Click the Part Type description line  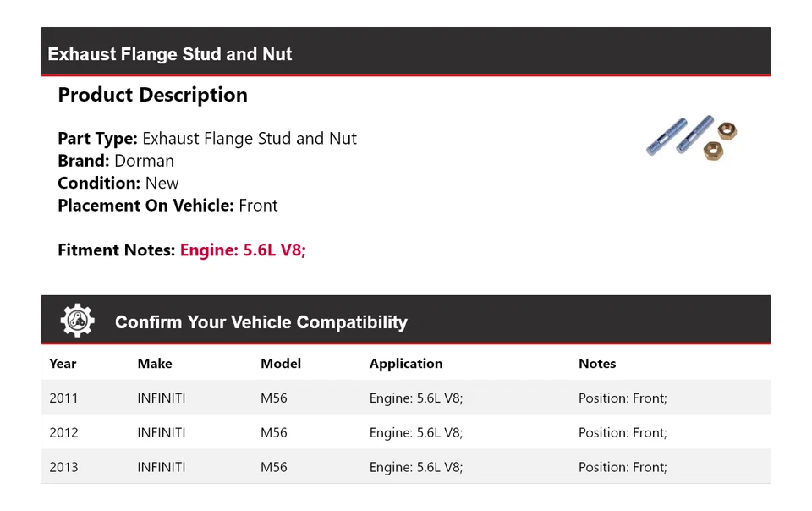click(x=207, y=139)
